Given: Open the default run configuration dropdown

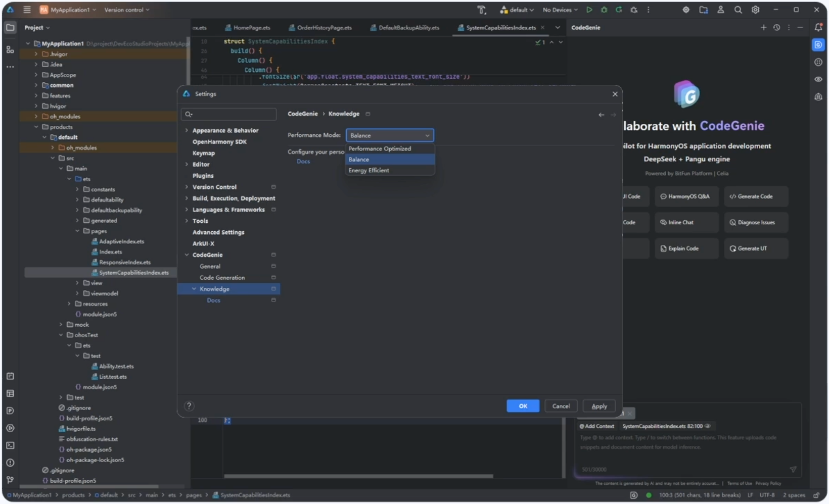Looking at the screenshot, I should 517,10.
